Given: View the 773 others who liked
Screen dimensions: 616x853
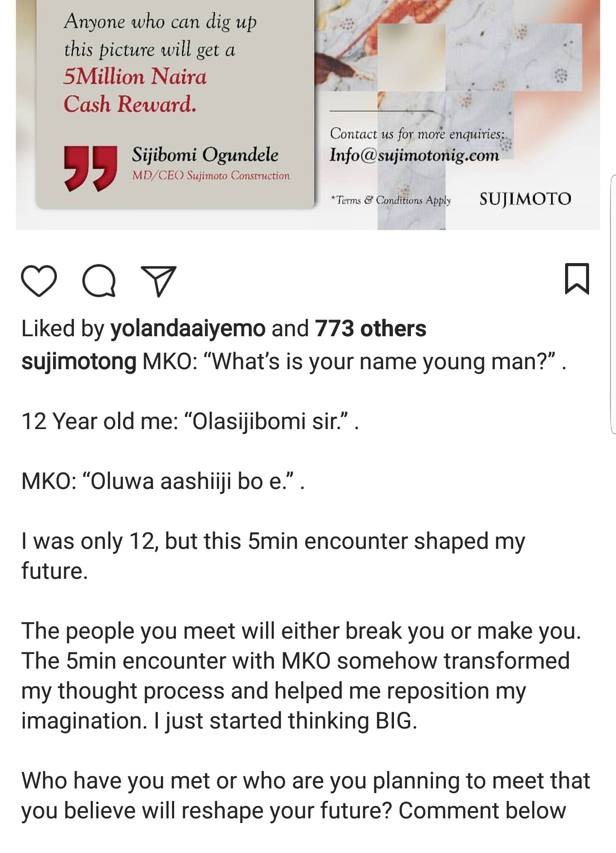Looking at the screenshot, I should point(370,329).
